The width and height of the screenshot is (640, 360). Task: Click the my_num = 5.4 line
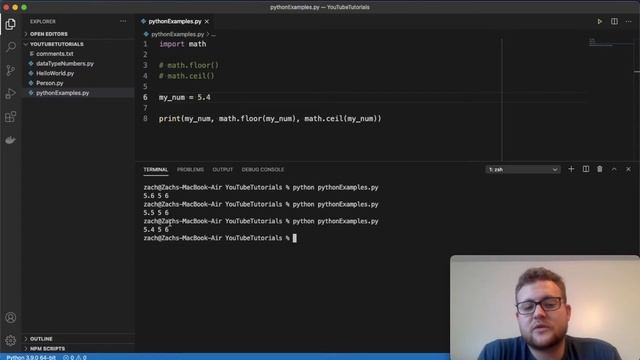pos(184,97)
